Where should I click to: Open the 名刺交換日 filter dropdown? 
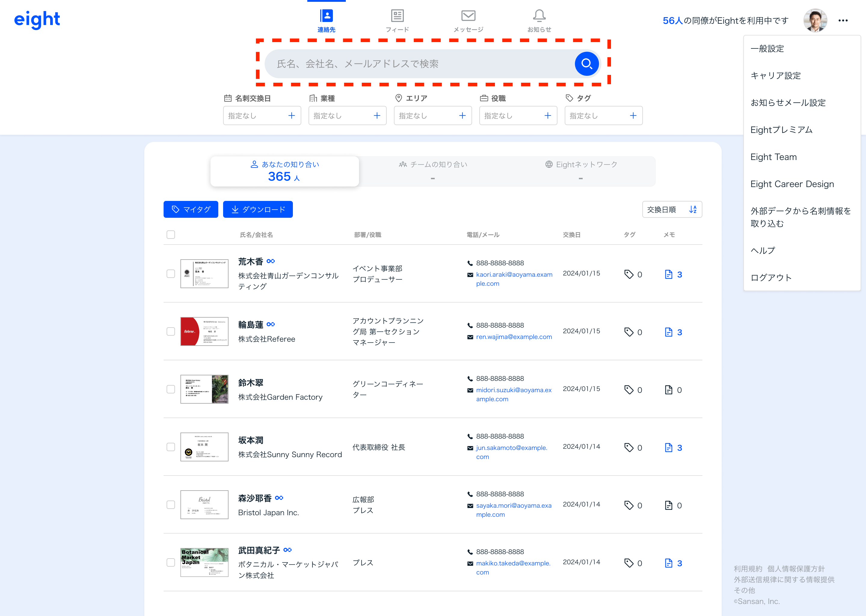coord(262,116)
